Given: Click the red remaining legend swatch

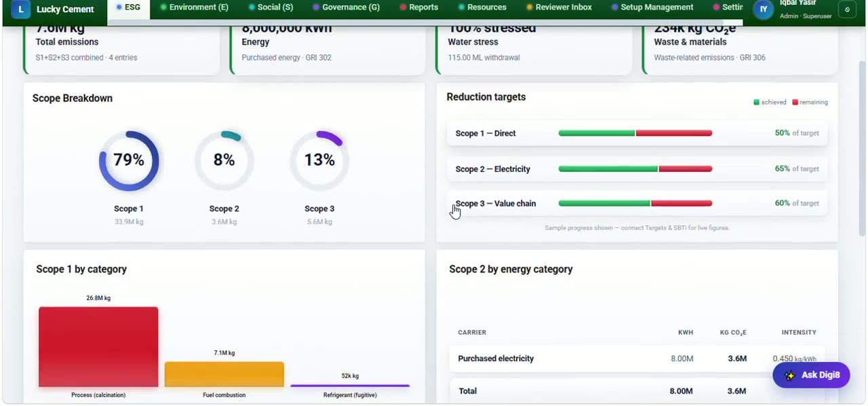Looking at the screenshot, I should pyautogui.click(x=795, y=103).
